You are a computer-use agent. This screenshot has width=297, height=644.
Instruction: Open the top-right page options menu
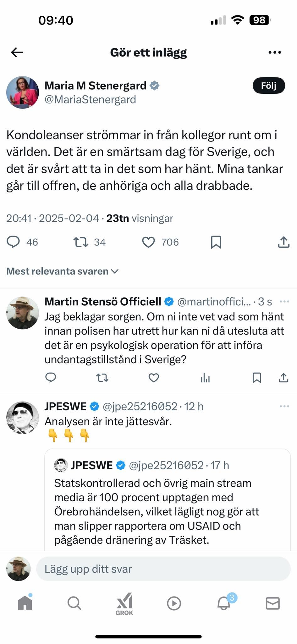coord(275,52)
